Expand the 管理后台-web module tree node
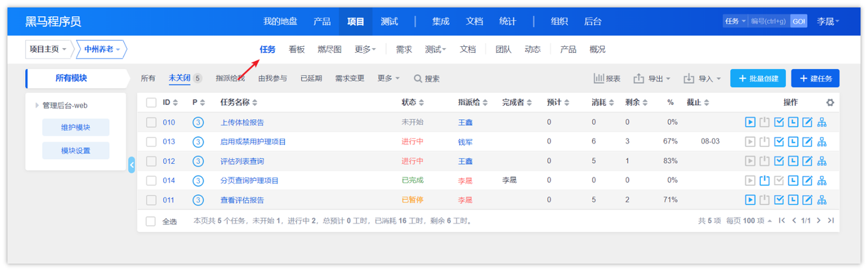 pyautogui.click(x=37, y=106)
